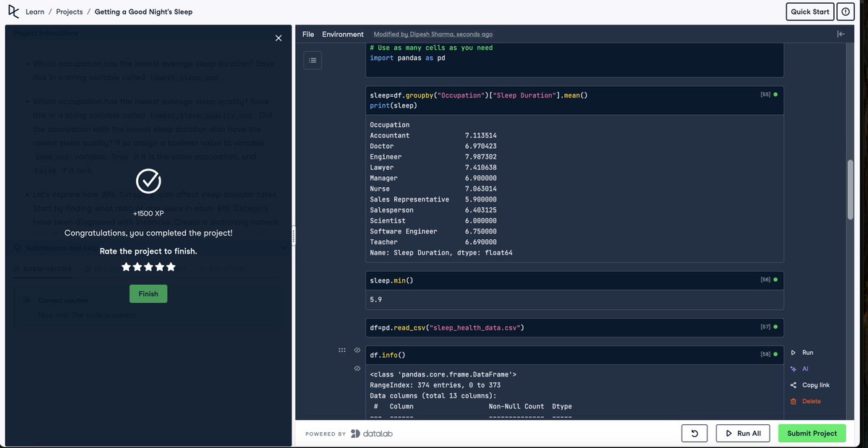Rate the project one star
Image resolution: width=868 pixels, height=448 pixels.
[x=126, y=267]
